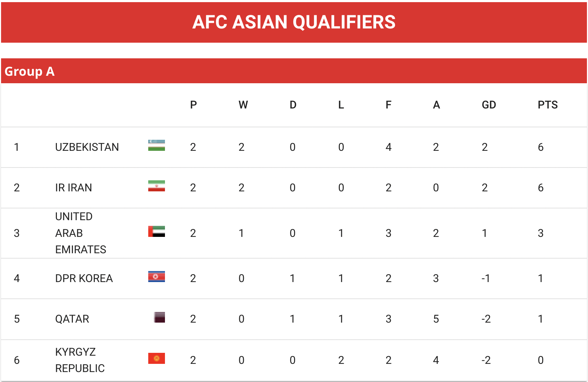Open the KYRGYZ REPUBLIC team entry
Viewport: 588px width, 382px height.
coord(80,360)
